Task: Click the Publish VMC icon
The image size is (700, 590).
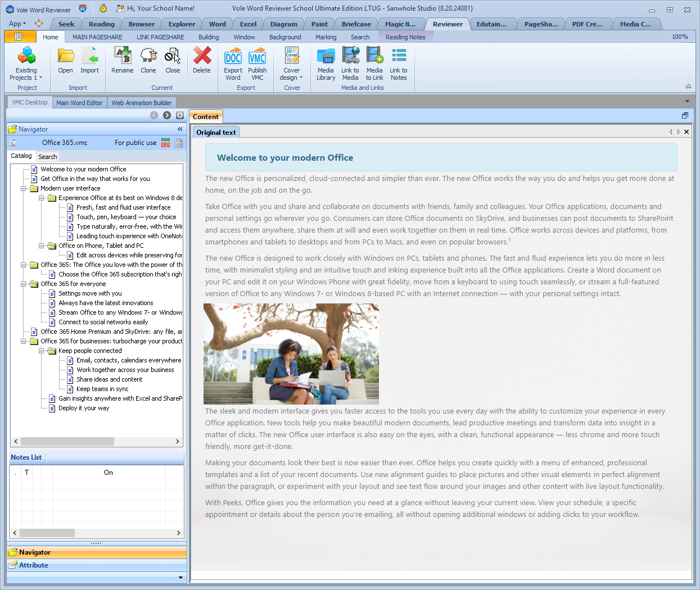Action: tap(258, 63)
